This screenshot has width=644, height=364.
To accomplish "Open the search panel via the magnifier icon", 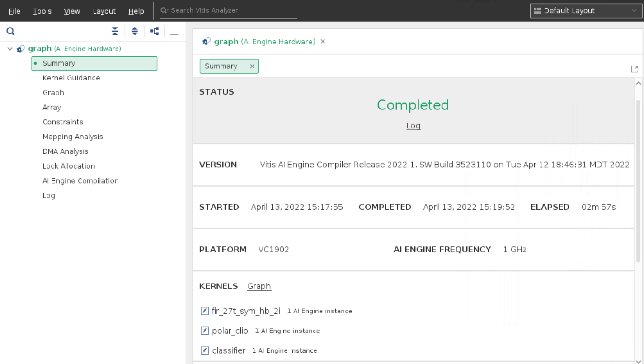I will click(x=10, y=31).
